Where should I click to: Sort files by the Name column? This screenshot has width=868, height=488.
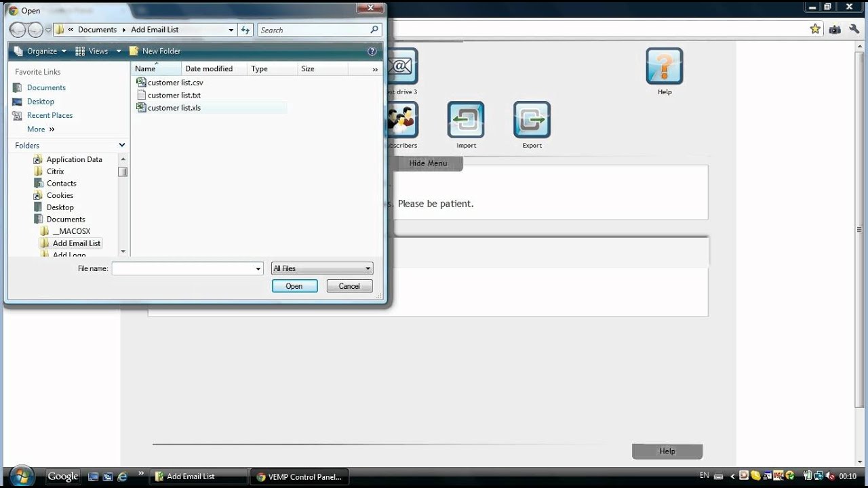(x=156, y=68)
